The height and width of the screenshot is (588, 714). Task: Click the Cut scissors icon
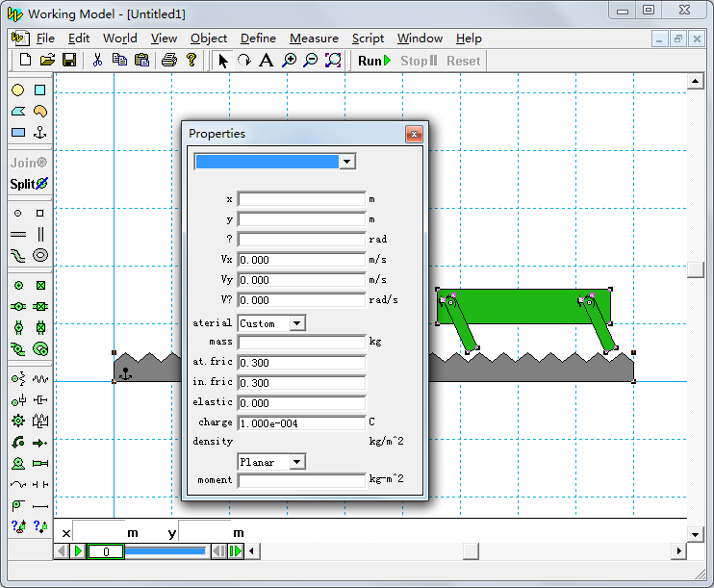point(97,60)
